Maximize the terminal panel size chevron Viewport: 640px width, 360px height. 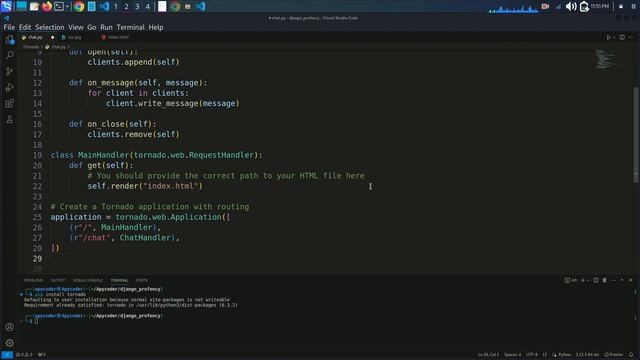tap(622, 280)
